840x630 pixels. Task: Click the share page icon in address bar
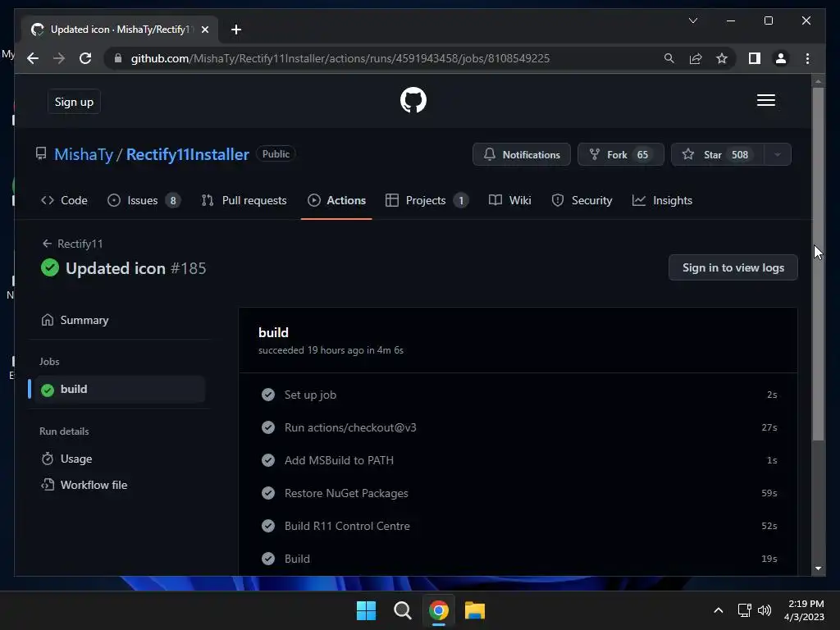(x=696, y=58)
